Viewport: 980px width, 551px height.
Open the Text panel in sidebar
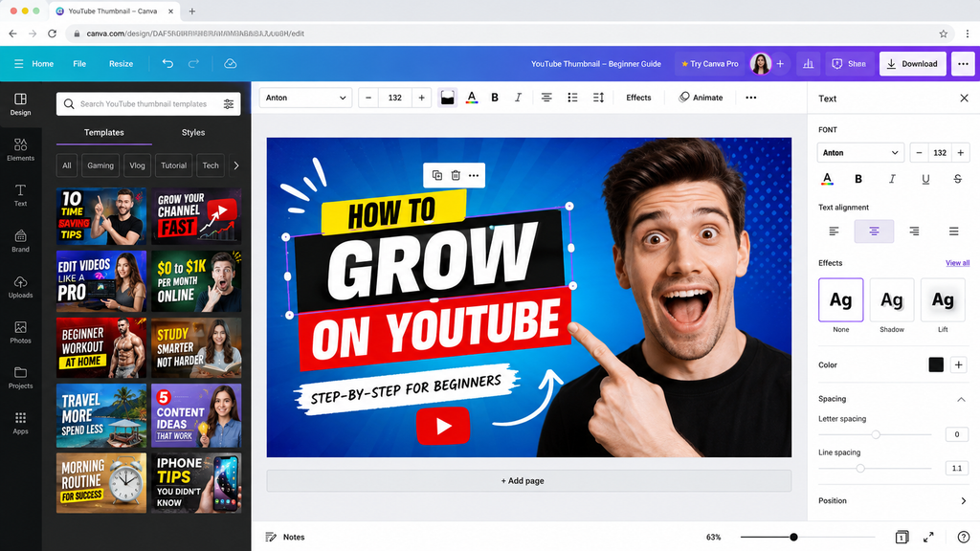20,195
